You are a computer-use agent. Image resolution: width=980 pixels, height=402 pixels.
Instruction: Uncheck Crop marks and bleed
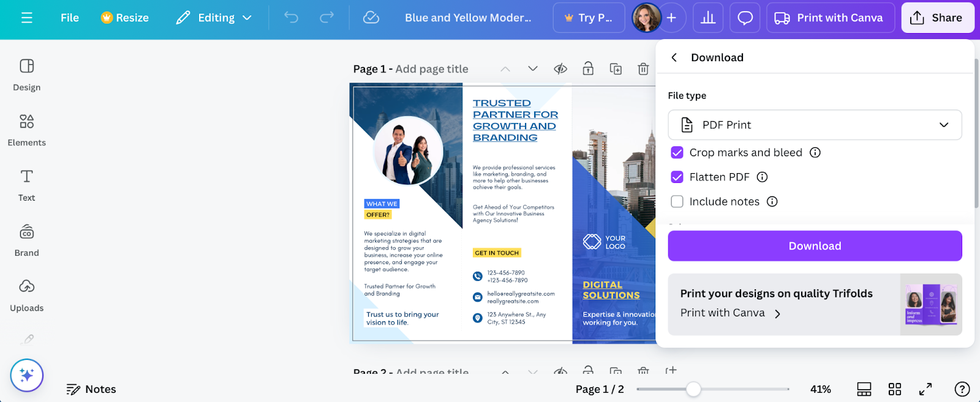pos(677,152)
